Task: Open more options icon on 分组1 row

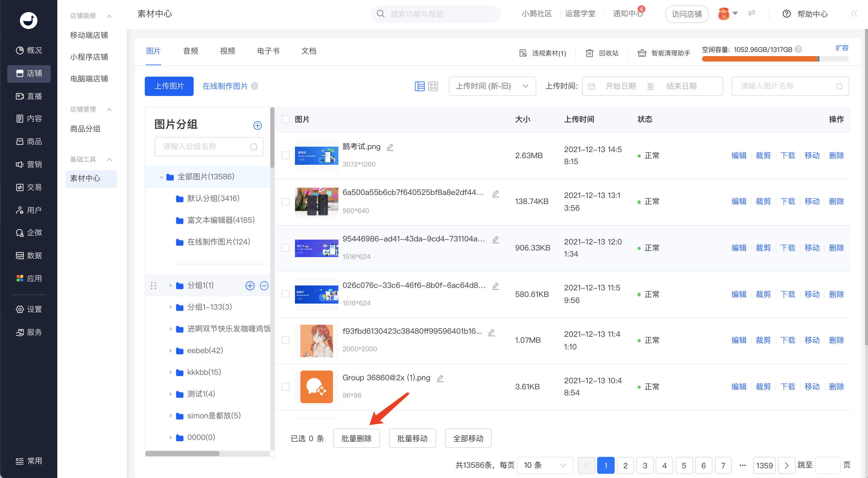Action: point(264,285)
